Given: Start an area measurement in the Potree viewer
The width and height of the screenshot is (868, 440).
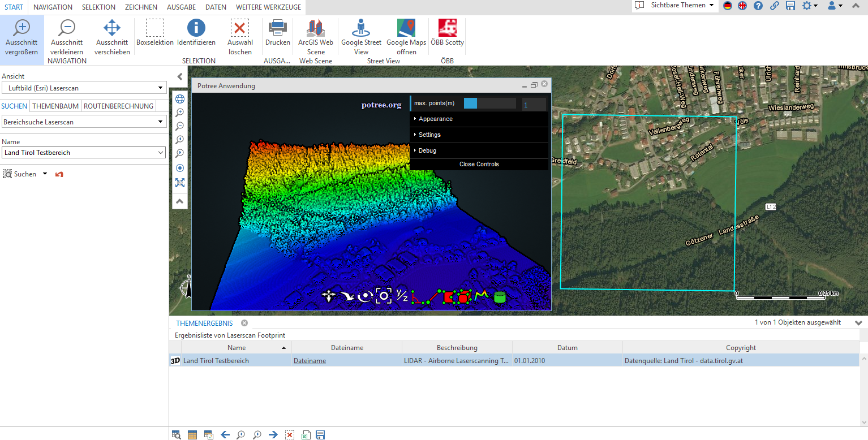Looking at the screenshot, I should (x=449, y=295).
